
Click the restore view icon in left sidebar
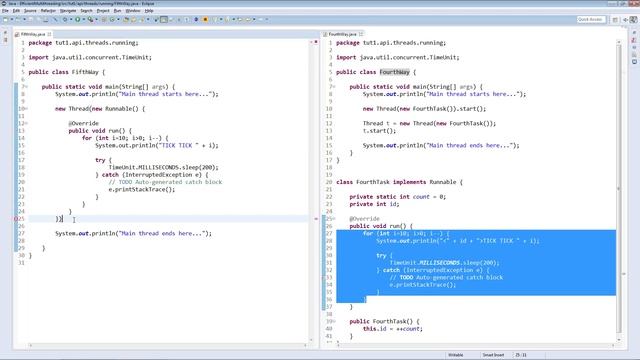5,32
